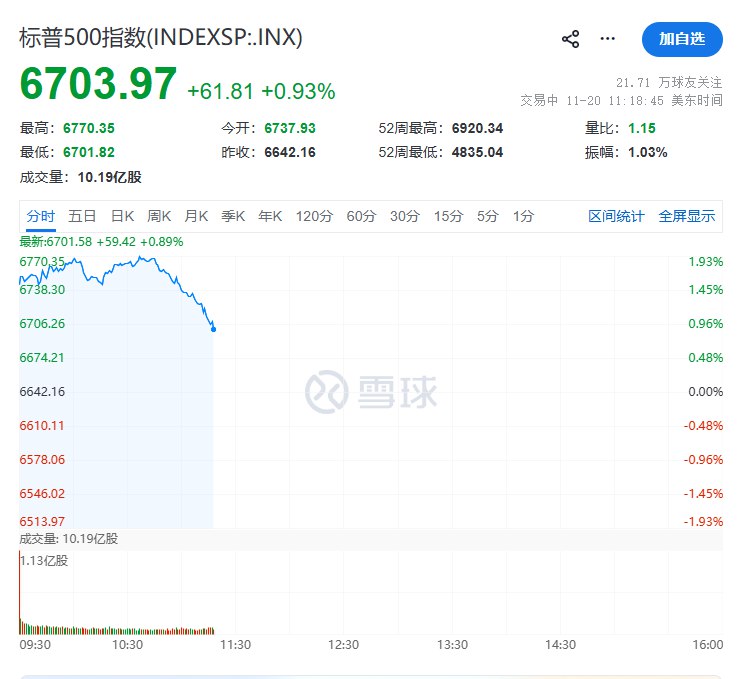Screen dimensions: 741x679
Task: Click the 21.71 万球友关注 text
Action: (669, 83)
